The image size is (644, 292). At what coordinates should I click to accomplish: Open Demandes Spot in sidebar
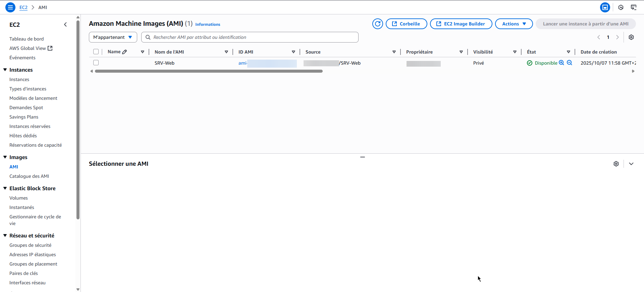tap(26, 107)
